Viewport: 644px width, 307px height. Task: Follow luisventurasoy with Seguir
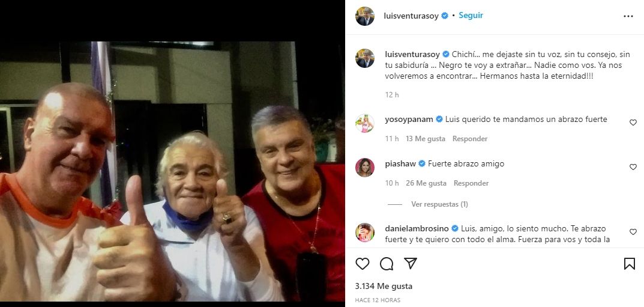[x=471, y=15]
